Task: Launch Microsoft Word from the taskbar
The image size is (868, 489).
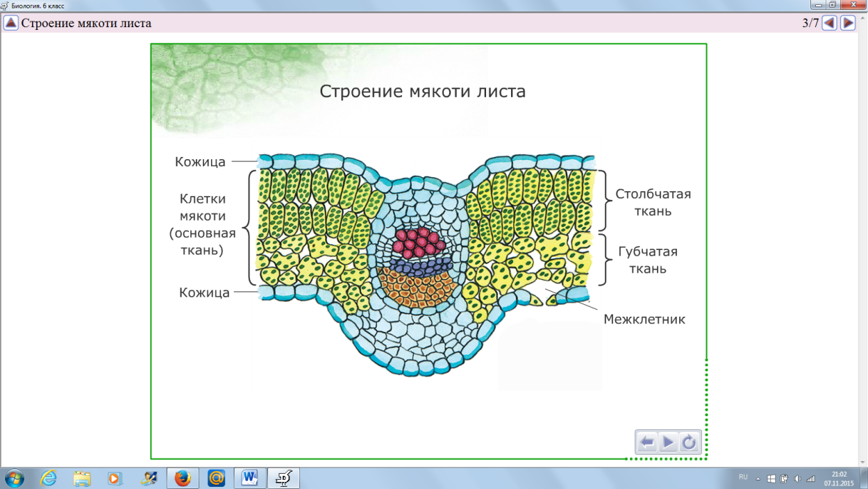Action: pos(249,478)
